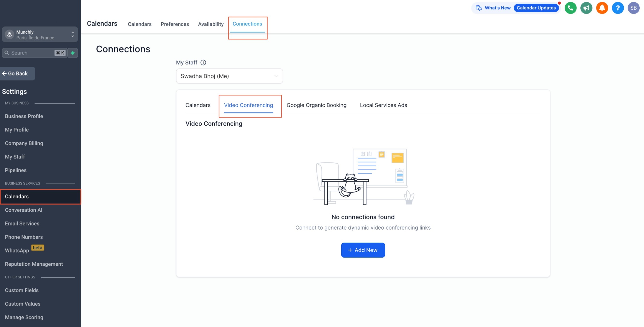Select the Video Conferencing sub-tab
This screenshot has width=644, height=327.
pos(248,105)
